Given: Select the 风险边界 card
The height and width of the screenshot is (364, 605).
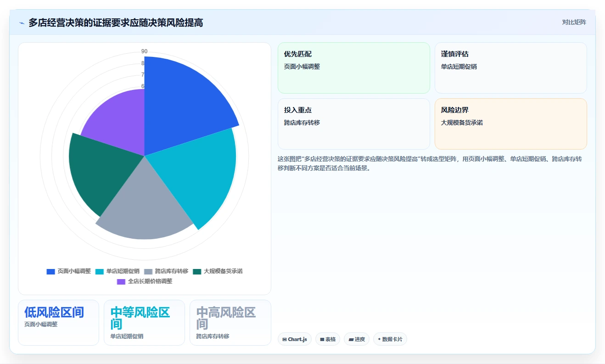Looking at the screenshot, I should [511, 124].
